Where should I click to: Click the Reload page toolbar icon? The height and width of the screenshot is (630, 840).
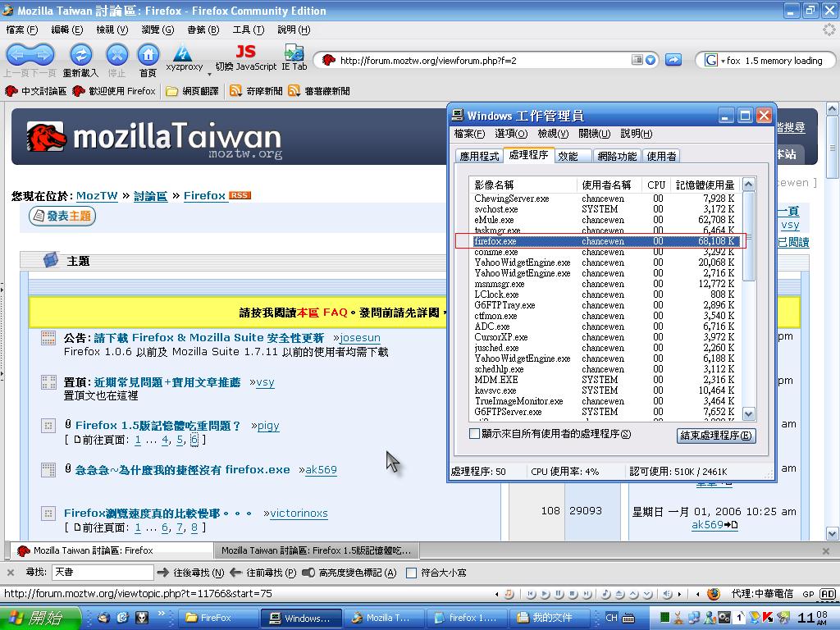coord(80,55)
